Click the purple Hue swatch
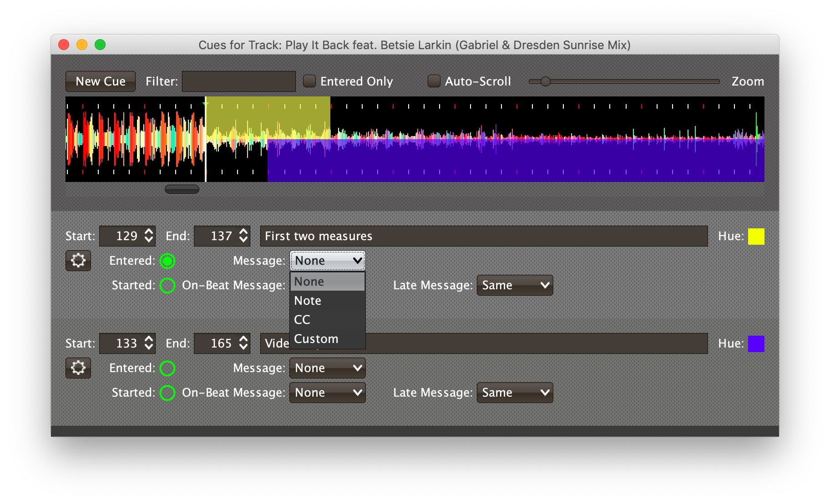 click(756, 343)
